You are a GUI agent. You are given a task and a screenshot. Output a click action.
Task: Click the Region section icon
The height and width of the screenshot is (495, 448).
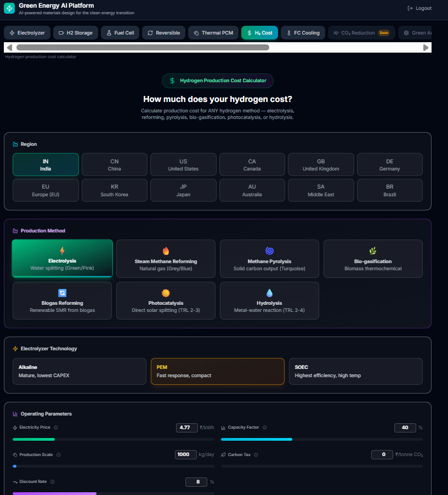coord(15,144)
